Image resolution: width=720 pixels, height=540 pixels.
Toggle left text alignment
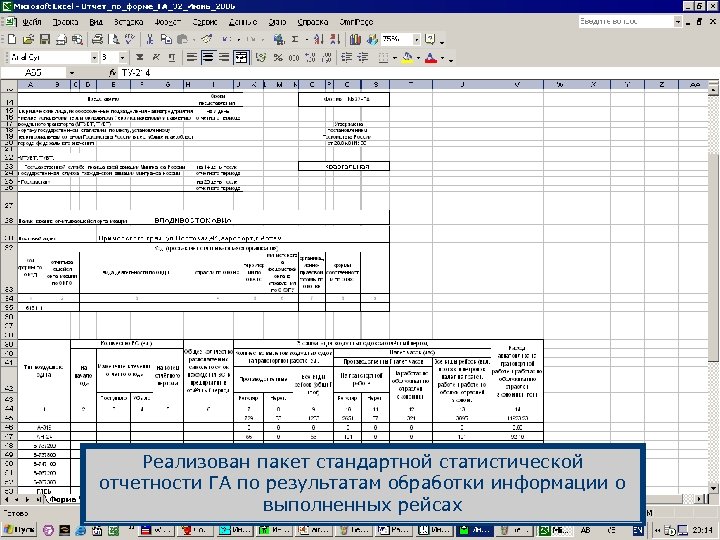tap(192, 57)
